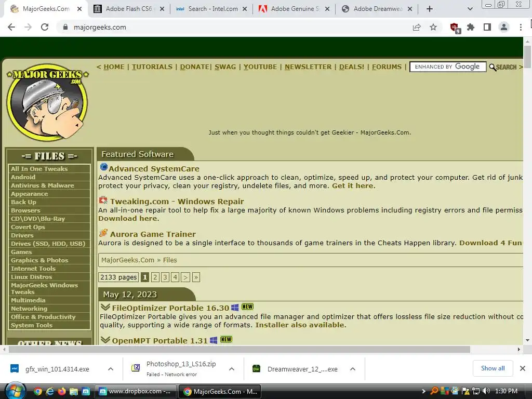Switch to the www.dropbox.com taskbar window
This screenshot has width=532, height=399.
click(x=135, y=392)
